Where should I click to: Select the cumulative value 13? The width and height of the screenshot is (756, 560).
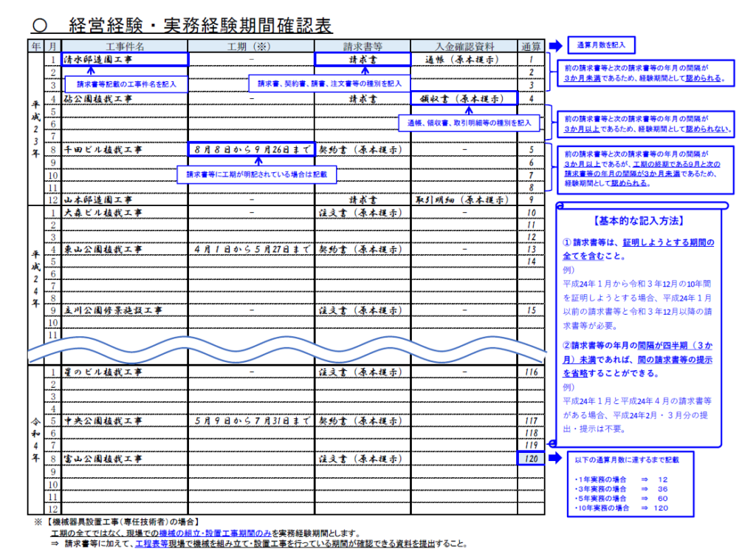(532, 250)
